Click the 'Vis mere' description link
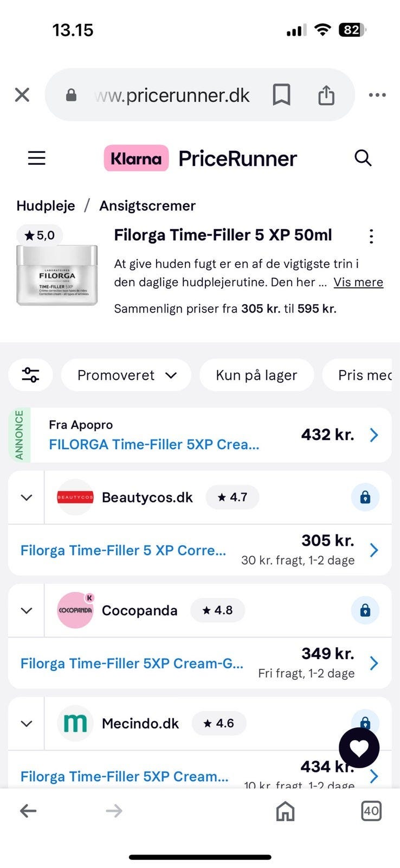This screenshot has width=400, height=868. click(358, 282)
